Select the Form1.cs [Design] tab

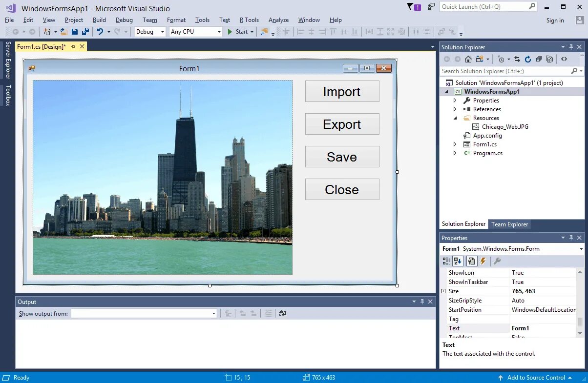pyautogui.click(x=41, y=46)
